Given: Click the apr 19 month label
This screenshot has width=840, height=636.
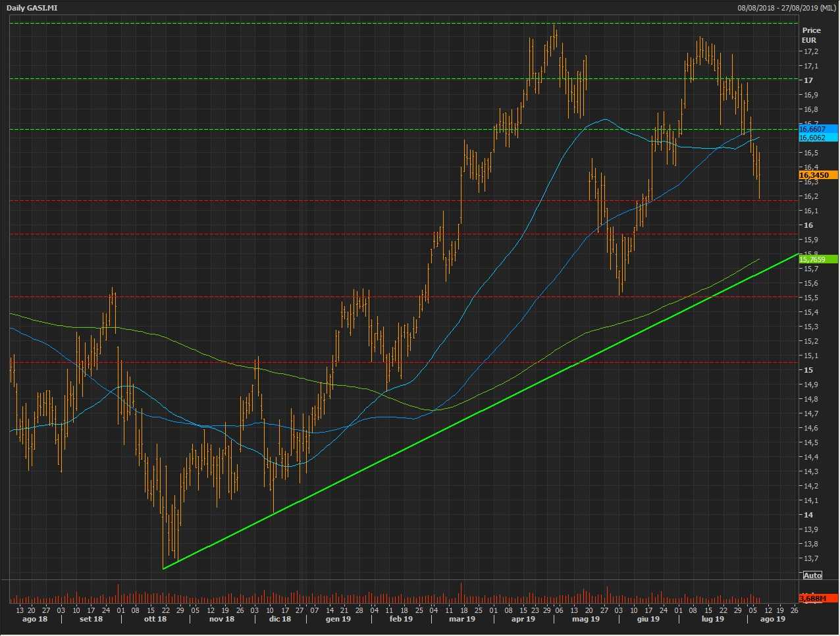Looking at the screenshot, I should click(x=523, y=619).
